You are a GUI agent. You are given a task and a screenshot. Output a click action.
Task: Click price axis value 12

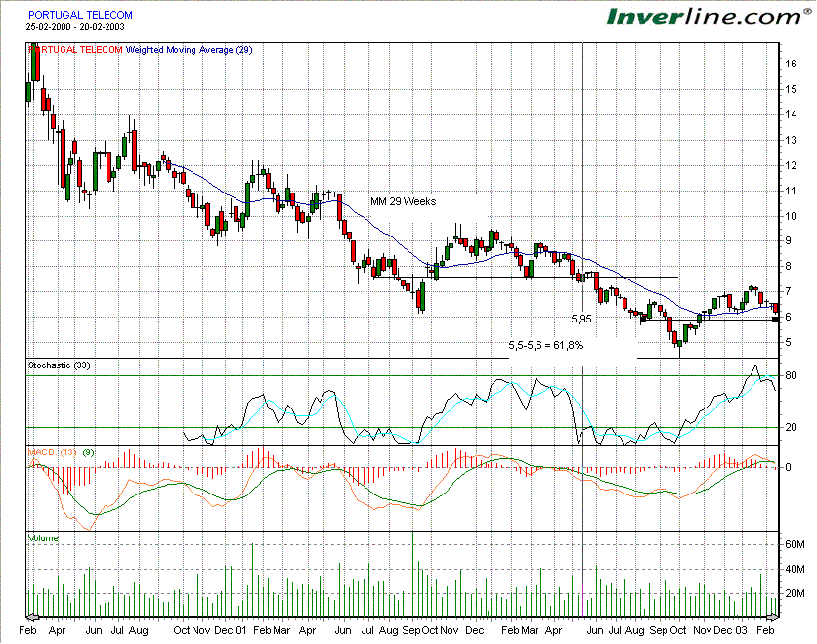pos(791,166)
